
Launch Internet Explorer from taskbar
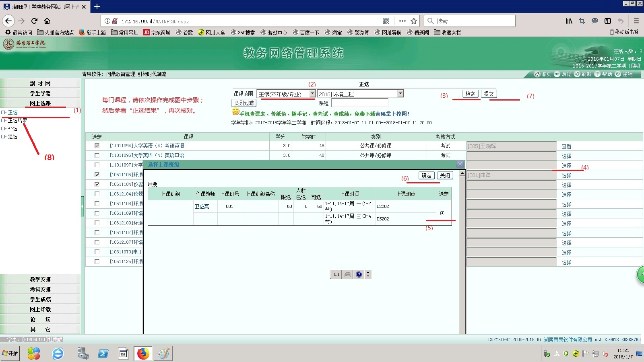pyautogui.click(x=58, y=354)
